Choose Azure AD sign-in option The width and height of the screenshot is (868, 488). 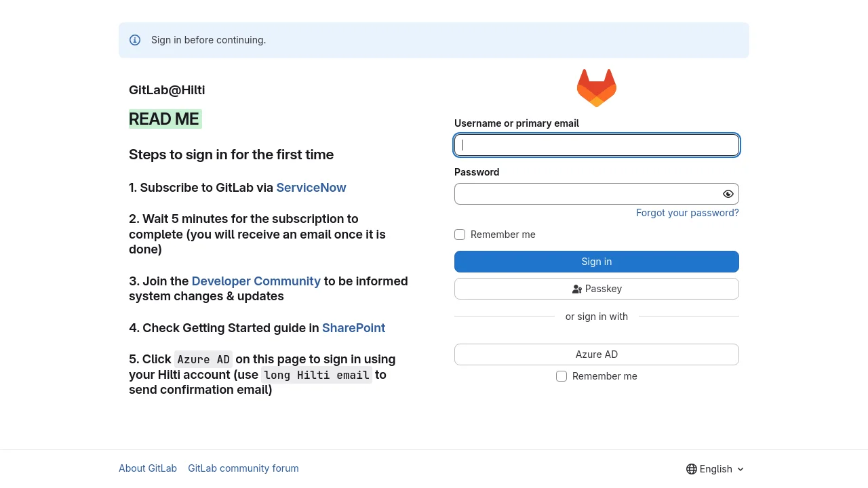coord(597,354)
